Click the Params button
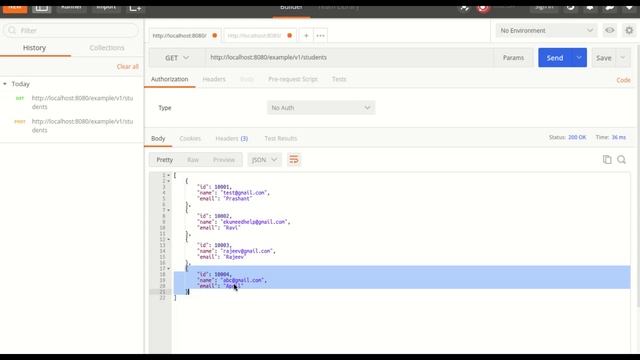 point(513,58)
